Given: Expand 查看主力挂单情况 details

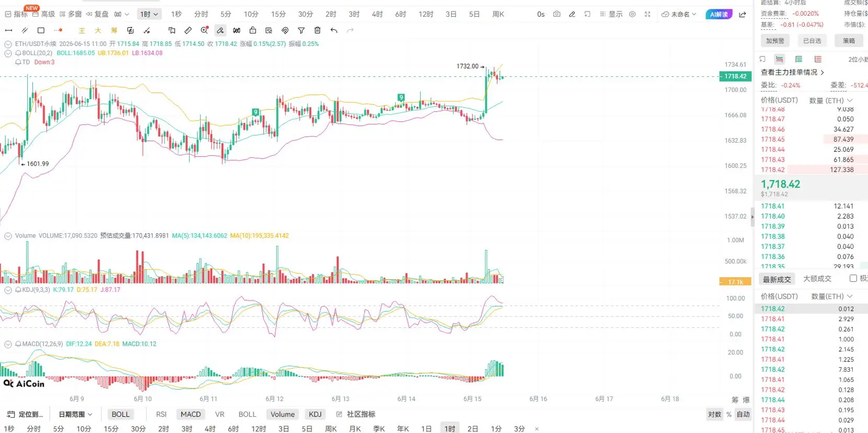Looking at the screenshot, I should click(792, 72).
